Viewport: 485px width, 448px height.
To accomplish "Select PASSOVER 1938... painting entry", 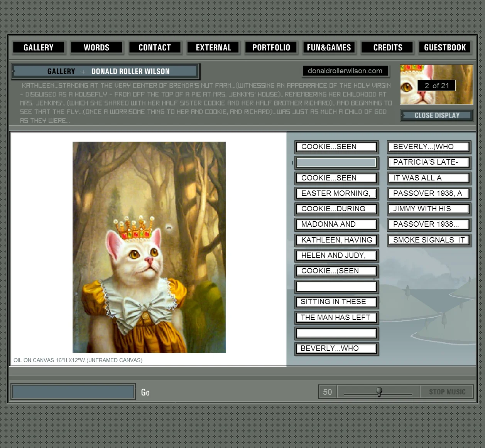I will 429,224.
